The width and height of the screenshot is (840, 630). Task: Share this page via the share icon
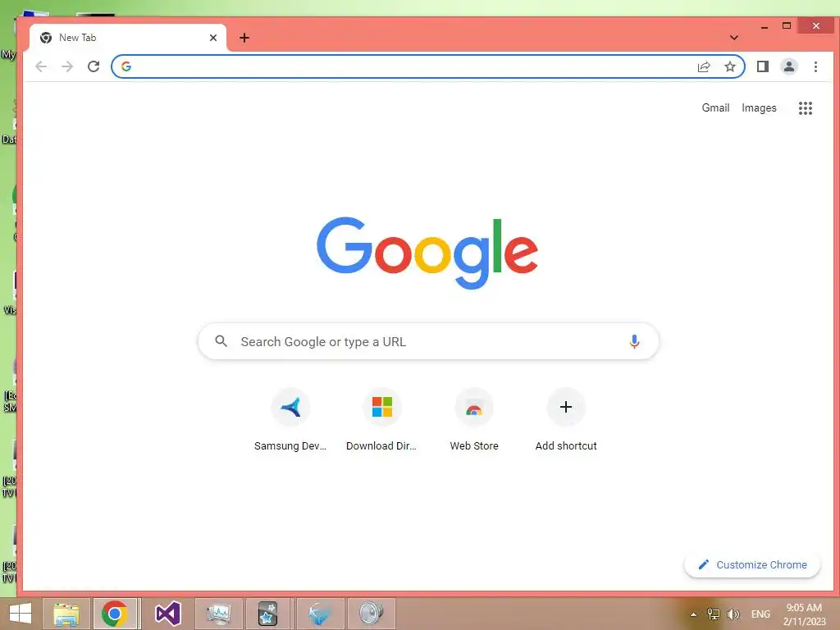[704, 66]
